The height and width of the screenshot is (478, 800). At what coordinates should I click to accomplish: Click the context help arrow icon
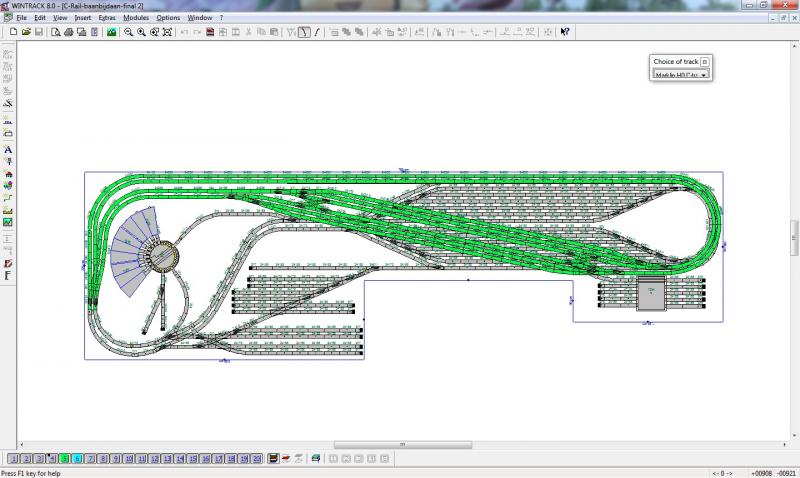click(565, 32)
